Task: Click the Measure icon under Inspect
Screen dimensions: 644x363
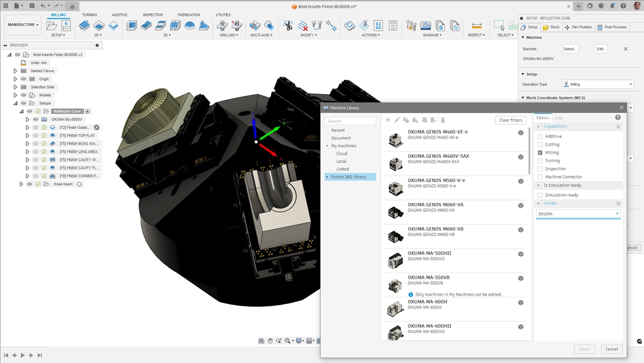Action: tap(476, 26)
